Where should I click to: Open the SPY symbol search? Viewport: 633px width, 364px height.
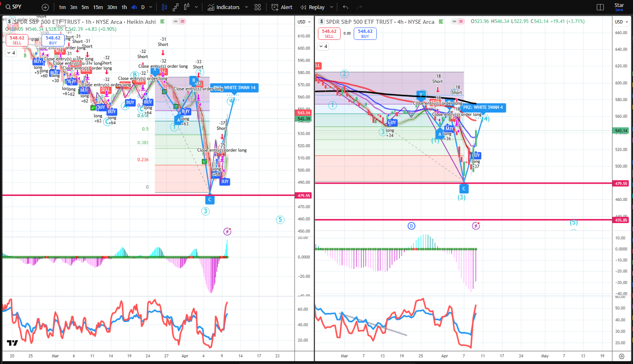coord(14,7)
